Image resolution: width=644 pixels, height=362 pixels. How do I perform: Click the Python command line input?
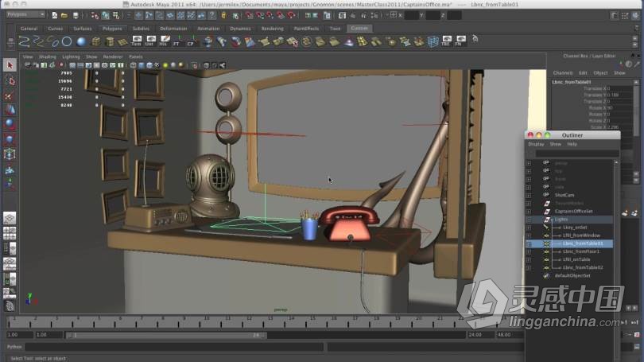point(175,347)
